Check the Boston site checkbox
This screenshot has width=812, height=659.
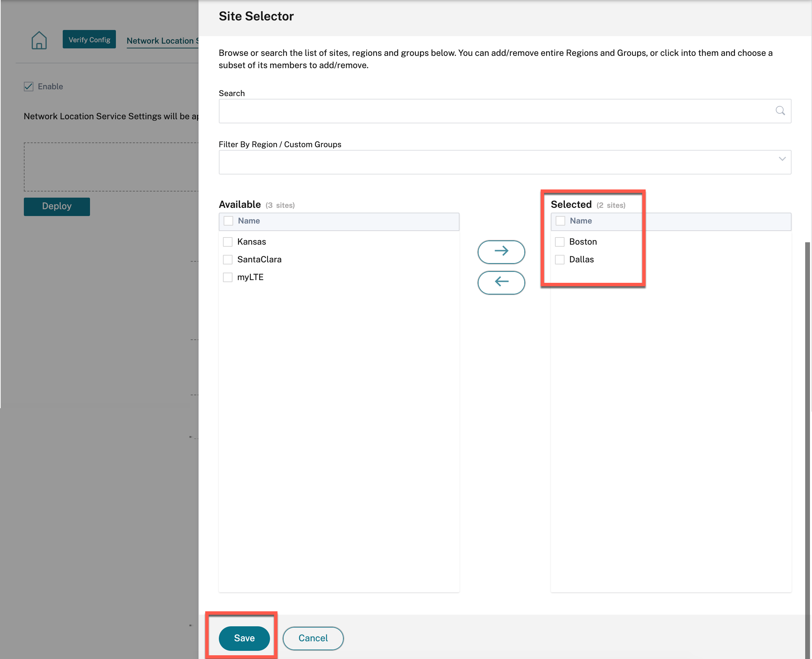tap(559, 242)
